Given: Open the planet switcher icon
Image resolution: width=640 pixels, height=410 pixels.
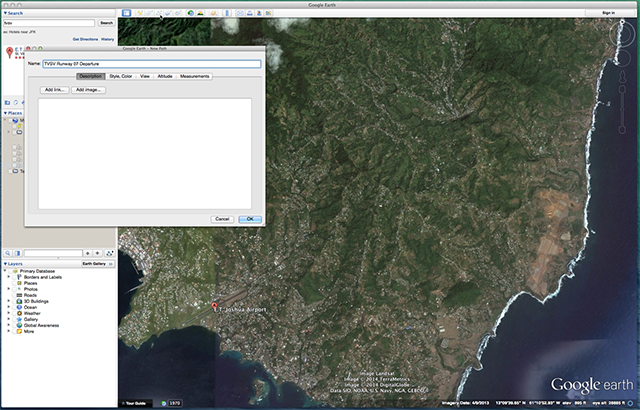Looking at the screenshot, I should [213, 13].
